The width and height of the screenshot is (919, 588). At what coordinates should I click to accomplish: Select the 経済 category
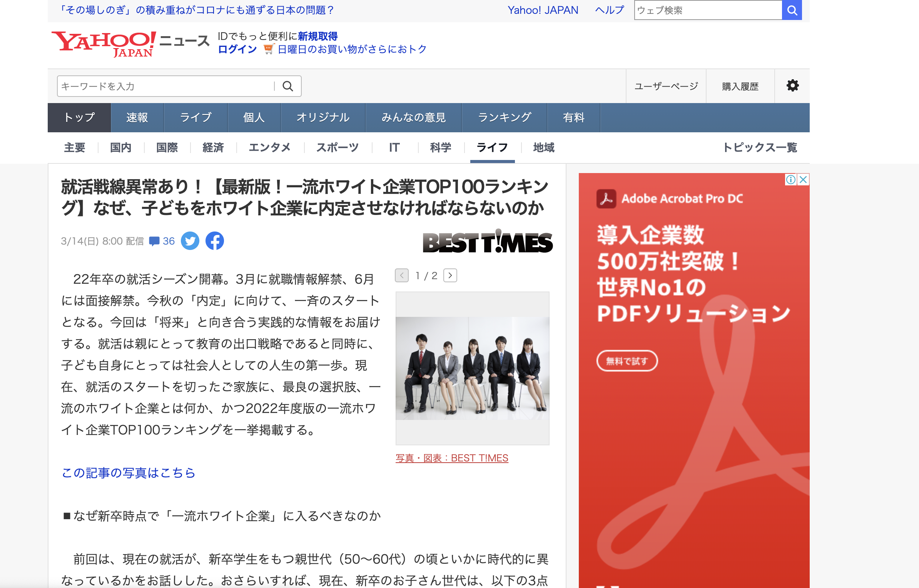point(213,147)
